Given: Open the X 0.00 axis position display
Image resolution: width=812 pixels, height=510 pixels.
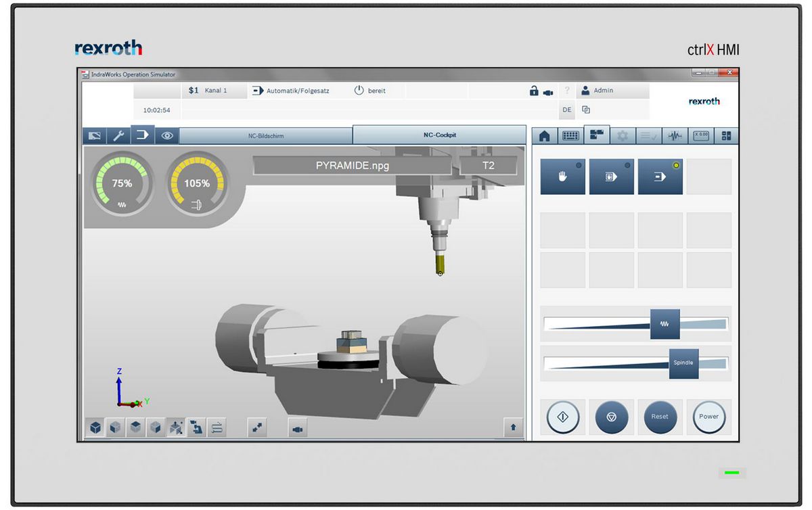Looking at the screenshot, I should (701, 136).
